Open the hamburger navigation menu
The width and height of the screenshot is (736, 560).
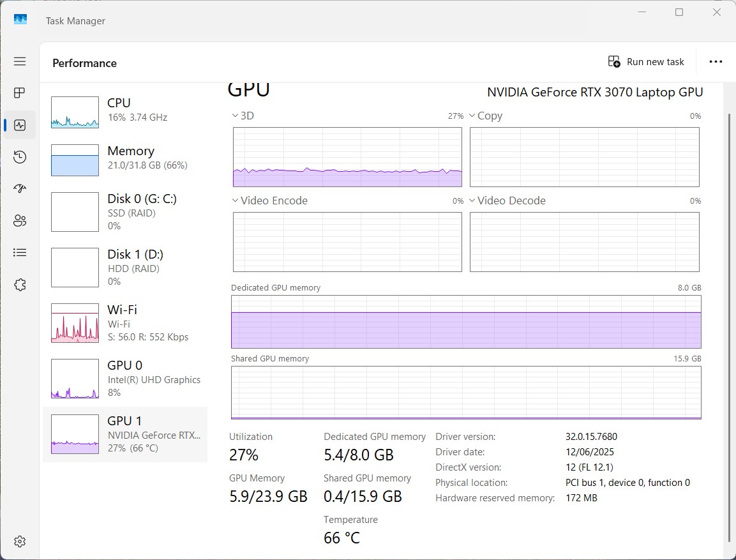[x=20, y=61]
